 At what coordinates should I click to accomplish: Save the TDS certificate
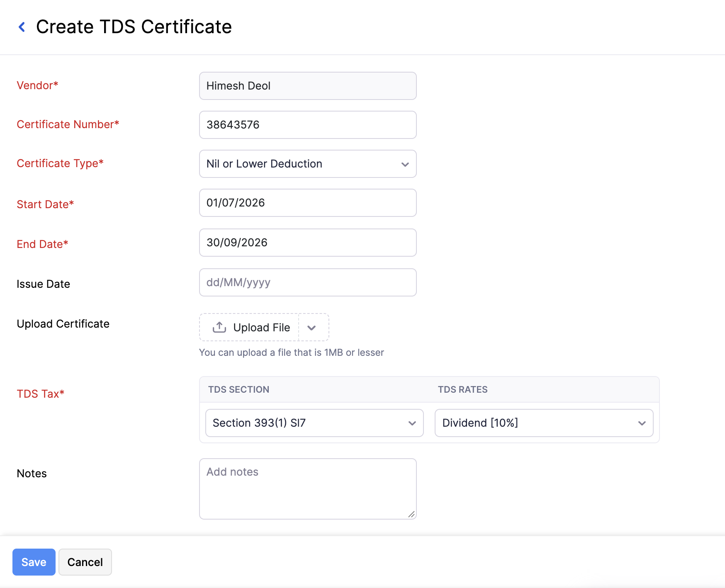click(x=34, y=562)
